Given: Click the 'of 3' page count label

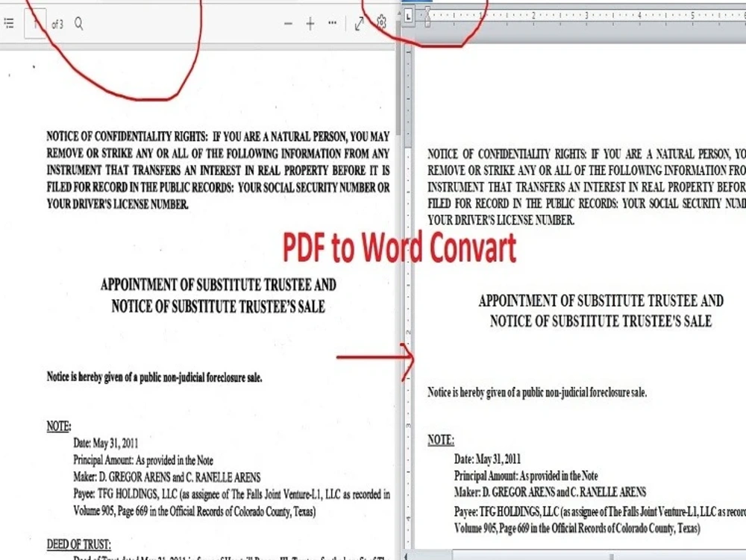Looking at the screenshot, I should [57, 23].
